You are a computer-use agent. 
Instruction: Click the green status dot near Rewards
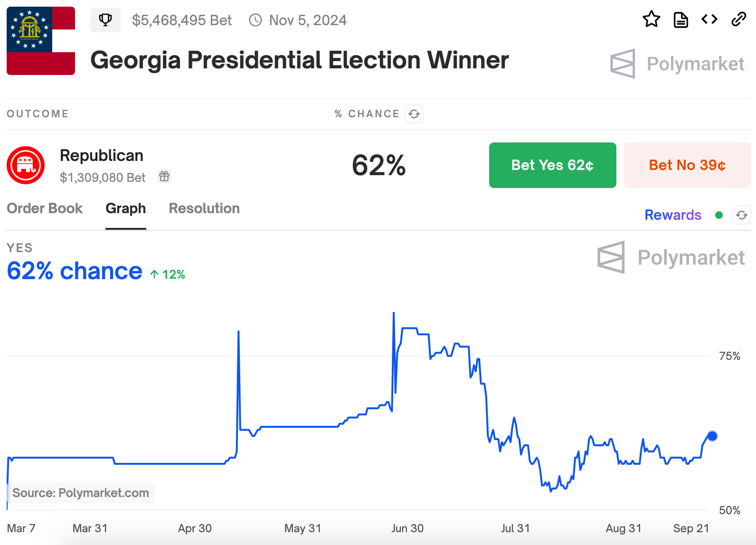click(719, 215)
